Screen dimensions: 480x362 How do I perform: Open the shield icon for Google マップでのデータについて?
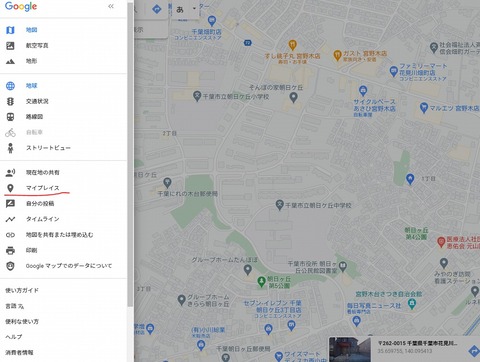[10, 266]
